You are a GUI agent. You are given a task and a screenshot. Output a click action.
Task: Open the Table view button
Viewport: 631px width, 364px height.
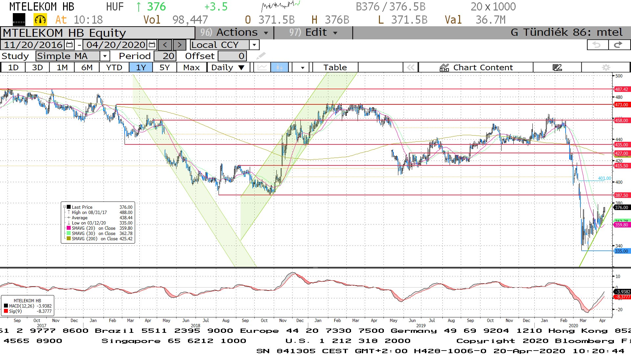[x=335, y=67]
